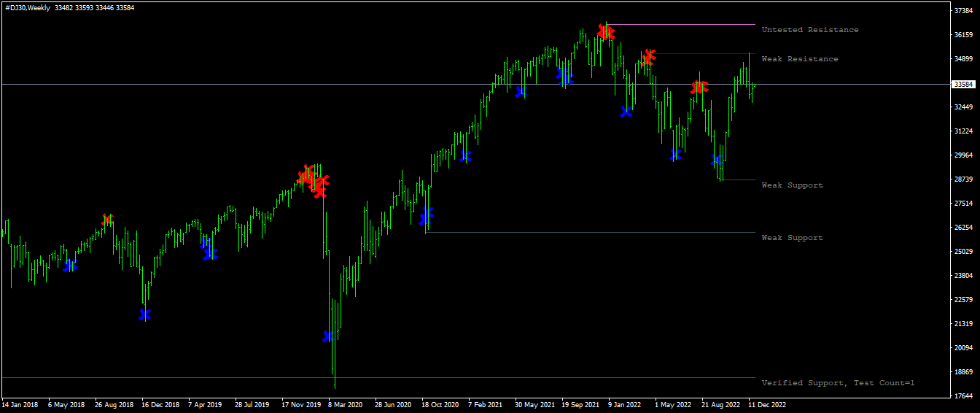Click the lower Weak Support label

792,238
